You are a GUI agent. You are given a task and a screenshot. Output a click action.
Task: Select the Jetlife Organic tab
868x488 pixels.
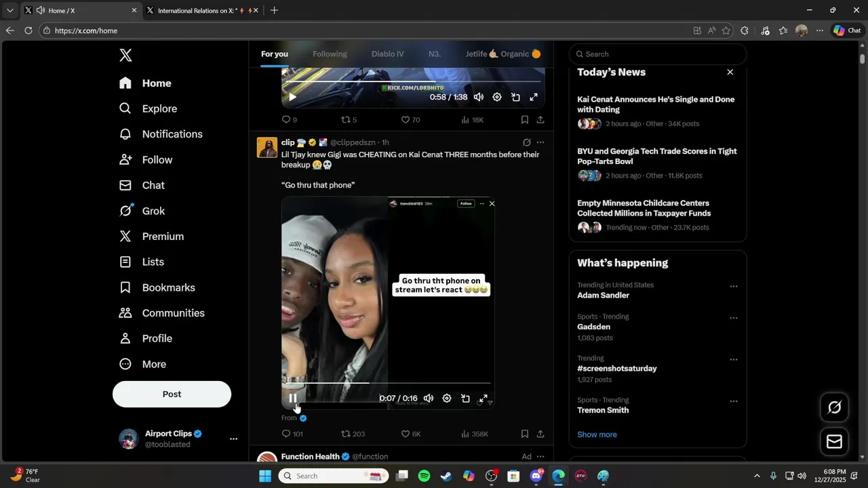tap(503, 54)
